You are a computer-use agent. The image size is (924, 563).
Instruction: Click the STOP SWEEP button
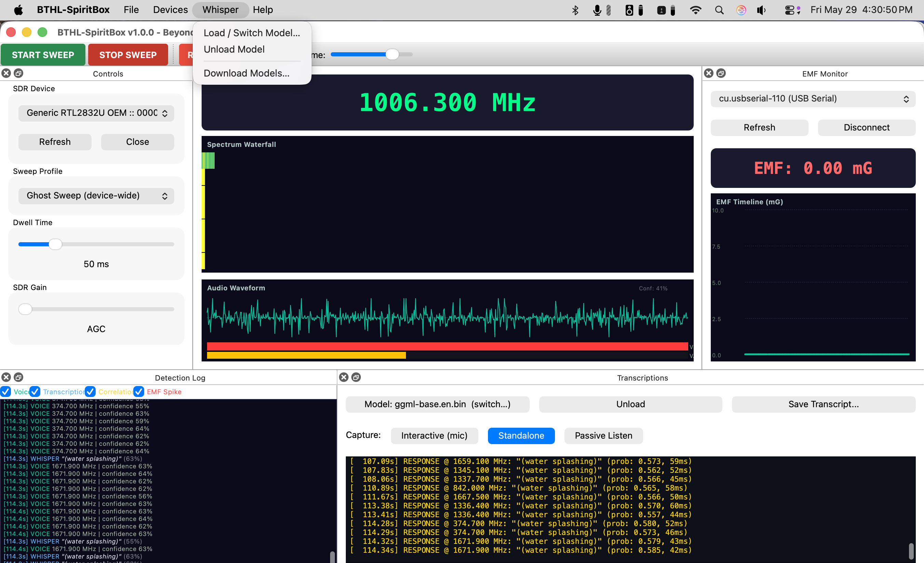128,55
